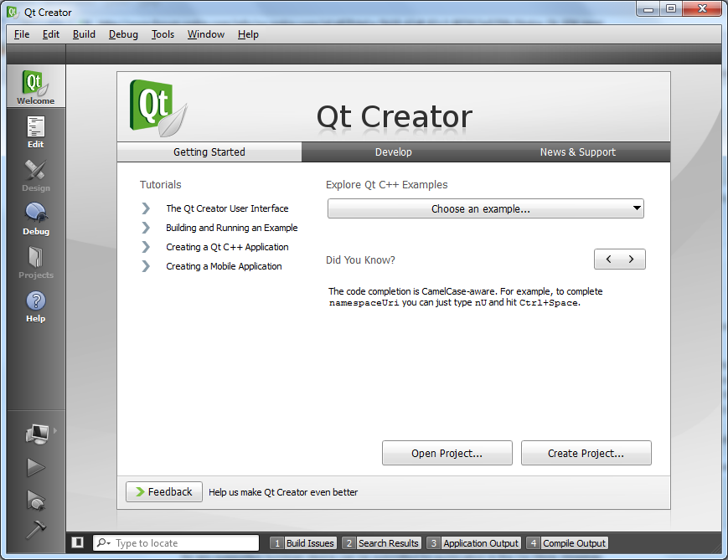Open locator options magnifier icon

pos(103,542)
